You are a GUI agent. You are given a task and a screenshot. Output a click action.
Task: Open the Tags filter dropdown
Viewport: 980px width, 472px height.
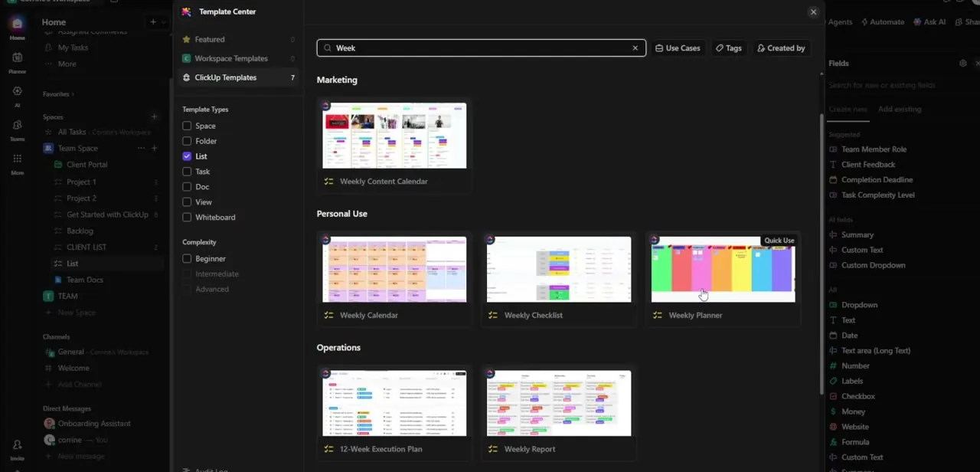729,48
